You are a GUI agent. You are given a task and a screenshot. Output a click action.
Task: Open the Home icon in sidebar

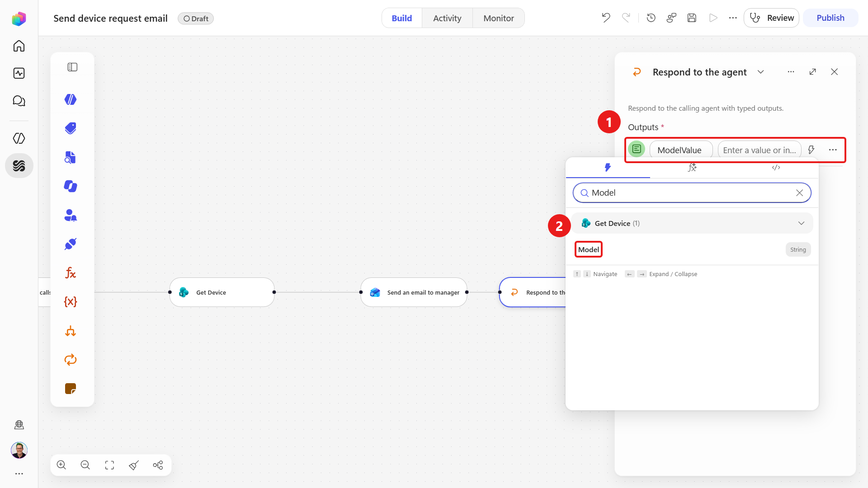pos(19,46)
